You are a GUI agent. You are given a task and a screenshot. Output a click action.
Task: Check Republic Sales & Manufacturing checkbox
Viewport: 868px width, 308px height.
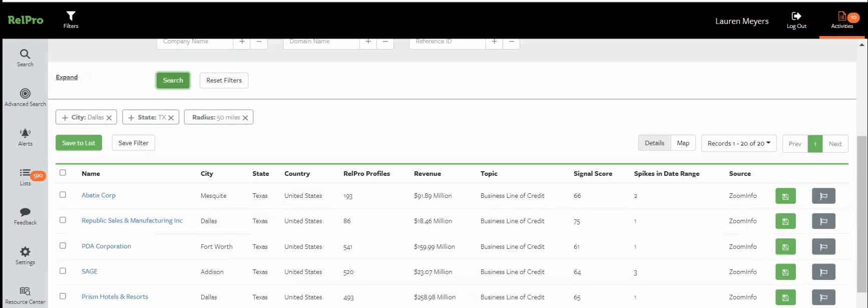[63, 220]
